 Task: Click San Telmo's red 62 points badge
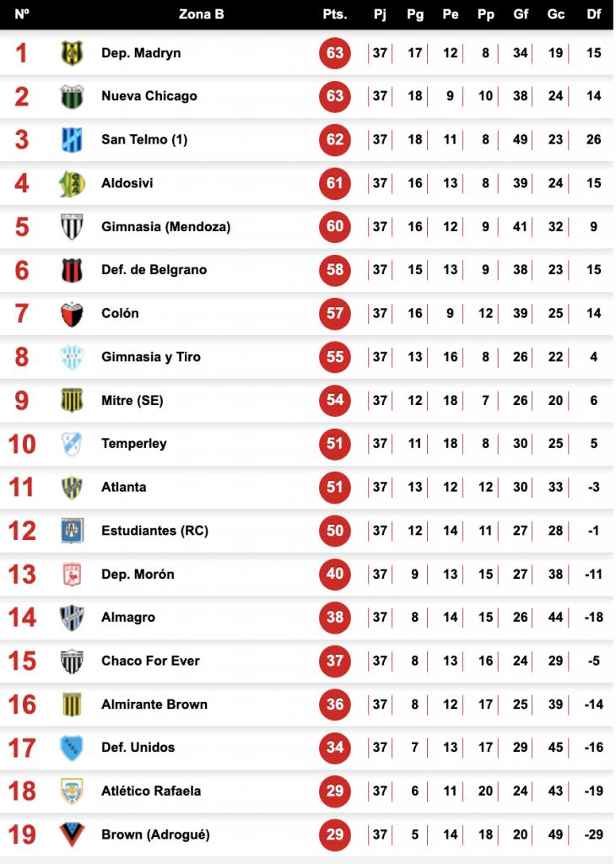coord(335,139)
